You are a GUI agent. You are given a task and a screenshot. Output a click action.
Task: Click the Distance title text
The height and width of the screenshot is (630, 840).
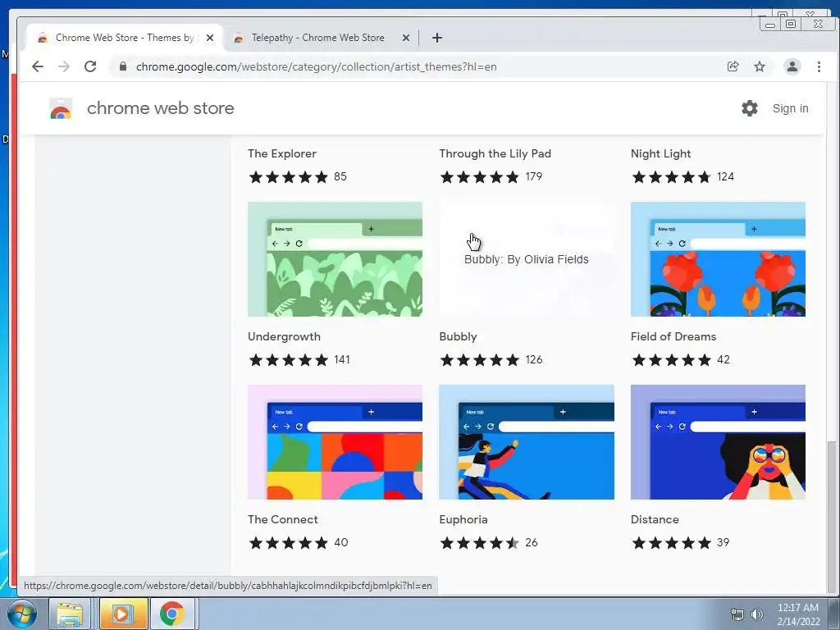[x=655, y=519]
